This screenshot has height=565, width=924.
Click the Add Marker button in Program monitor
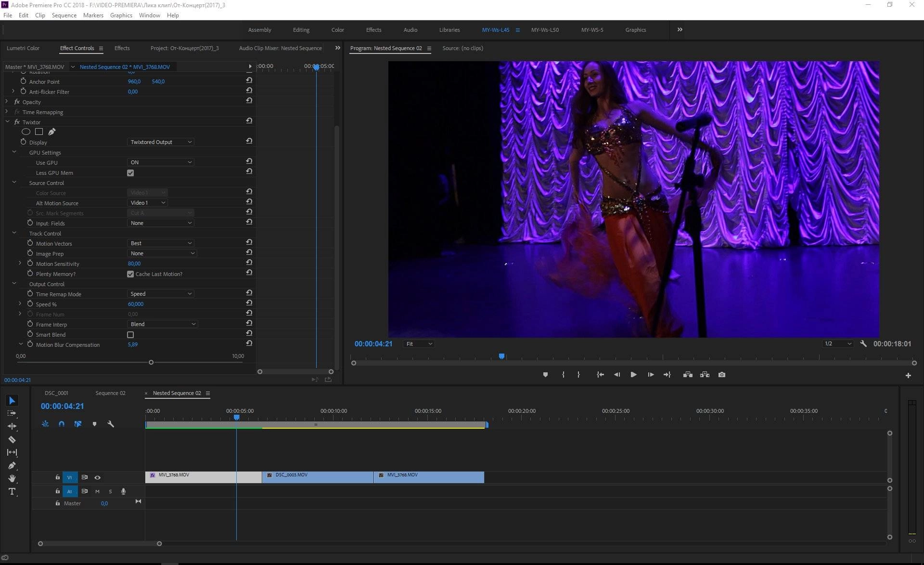(x=545, y=375)
